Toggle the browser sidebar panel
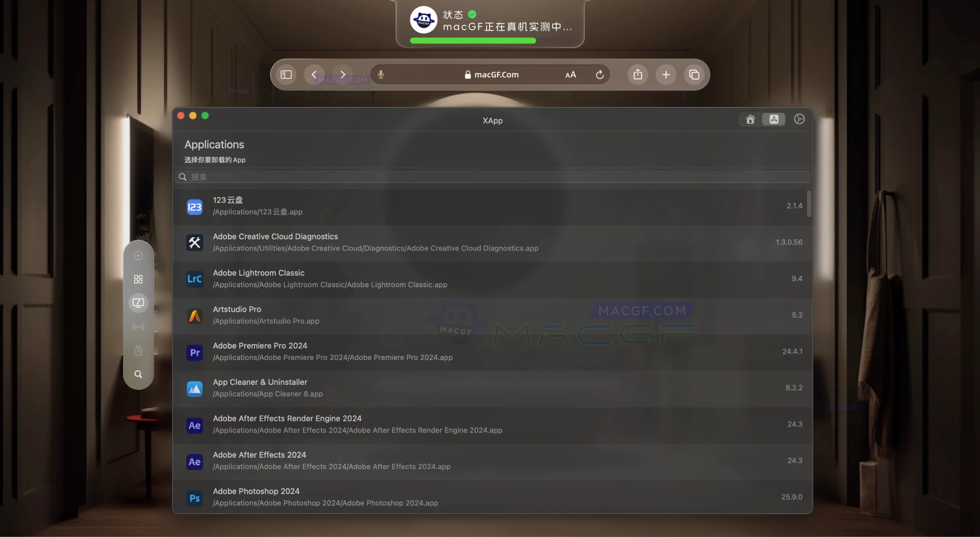980x537 pixels. pyautogui.click(x=286, y=74)
